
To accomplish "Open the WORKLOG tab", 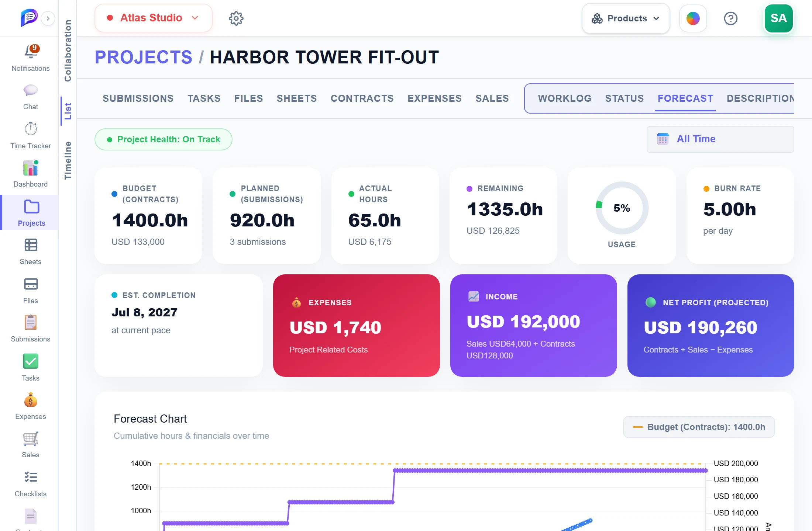I will point(565,98).
